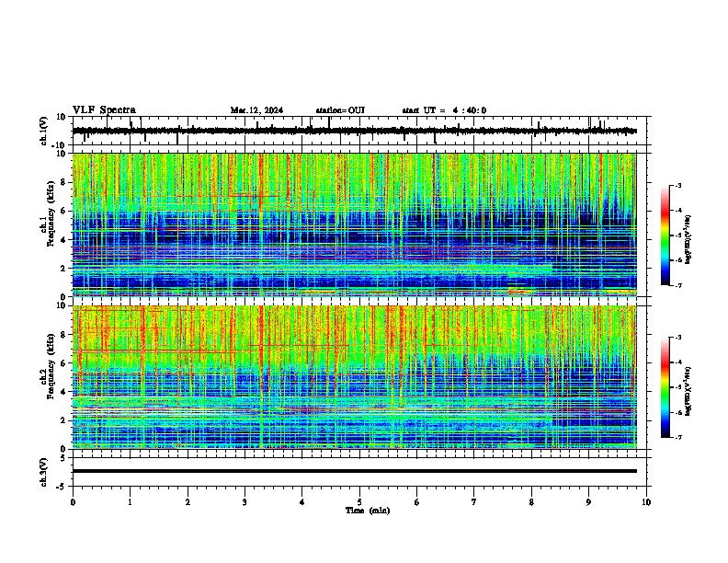Image resolution: width=728 pixels, height=563 pixels.
Task: Click ch.1 spectrogram frequency tick "4"
Action: coord(64,240)
